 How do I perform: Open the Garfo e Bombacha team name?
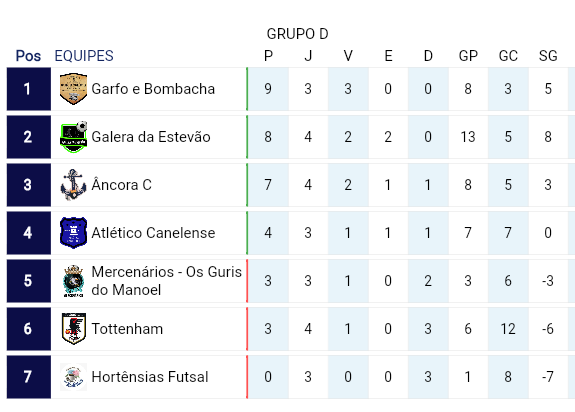[153, 89]
